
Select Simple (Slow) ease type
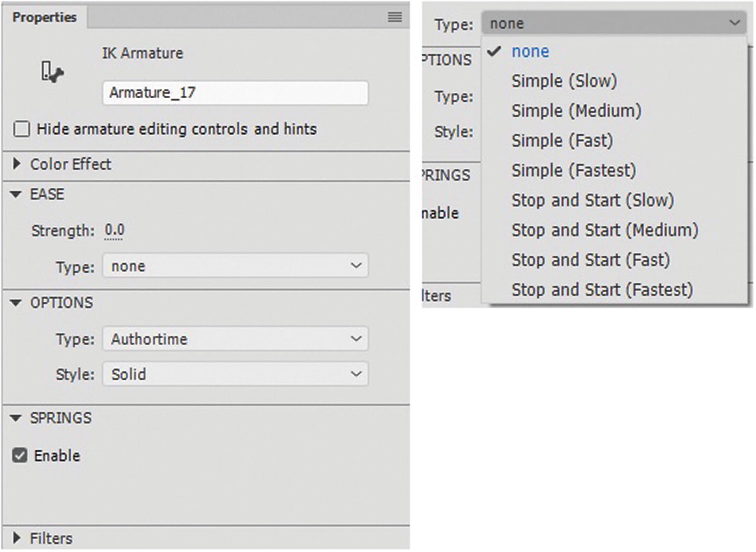click(564, 81)
